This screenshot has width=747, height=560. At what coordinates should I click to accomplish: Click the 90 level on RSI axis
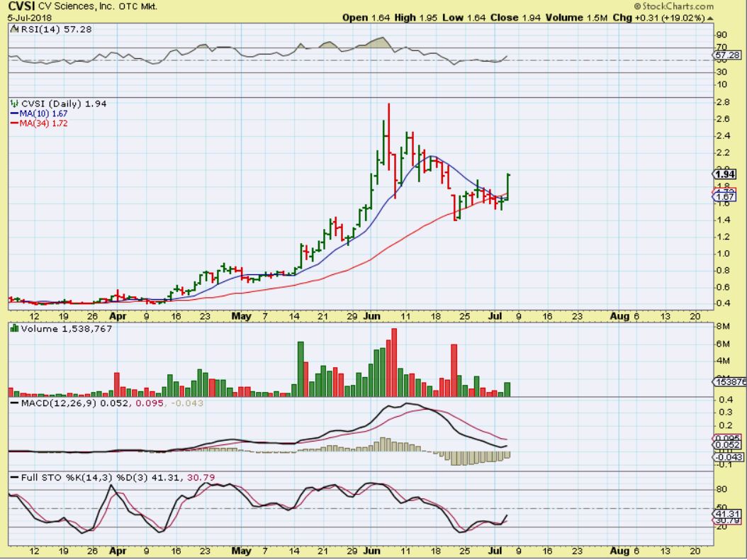[721, 35]
